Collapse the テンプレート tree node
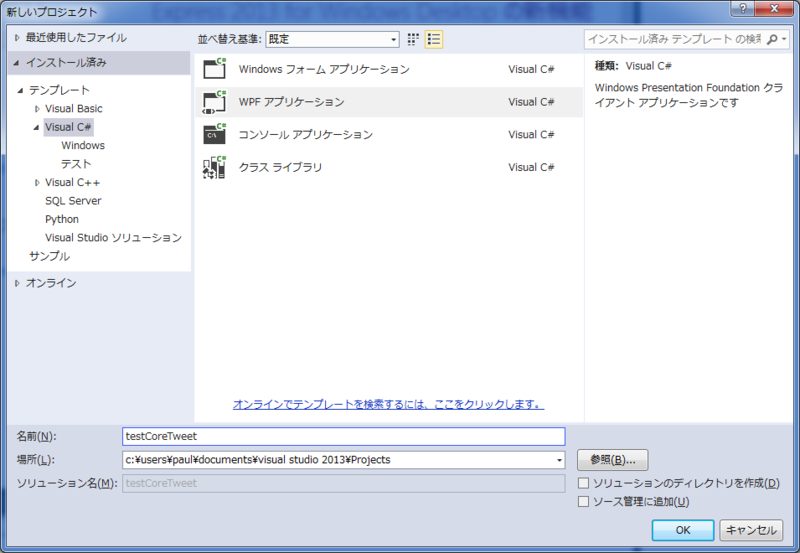This screenshot has height=553, width=800. (x=20, y=91)
